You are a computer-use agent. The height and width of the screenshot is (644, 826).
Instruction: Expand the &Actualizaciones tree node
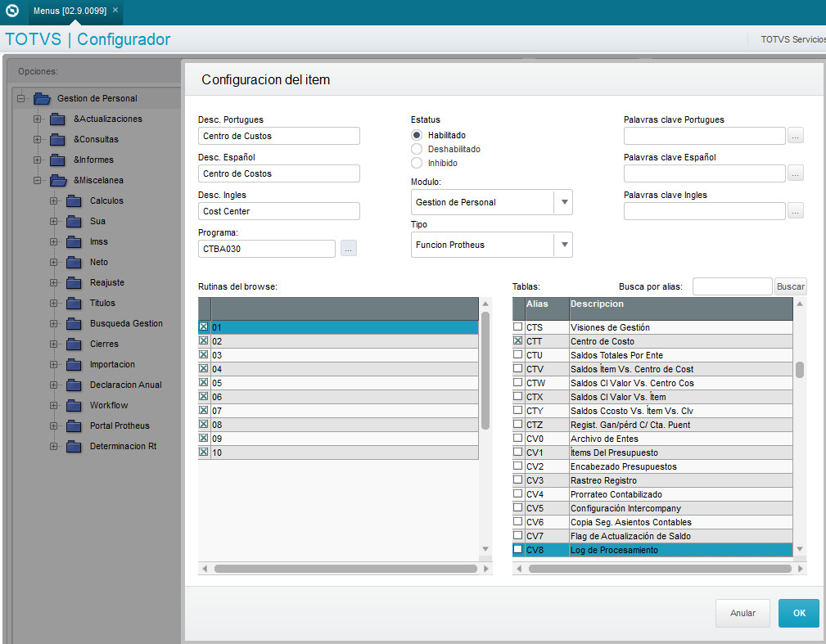click(37, 119)
